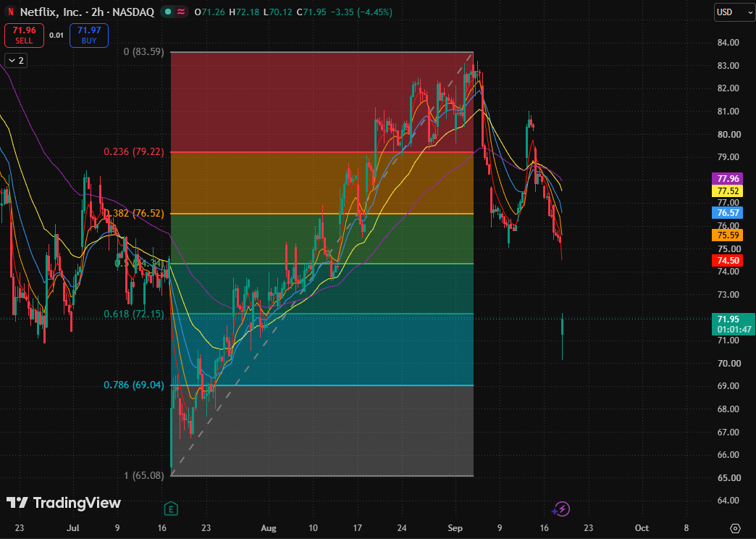Click the 80.00 price axis value
The width and height of the screenshot is (756, 539).
728,134
